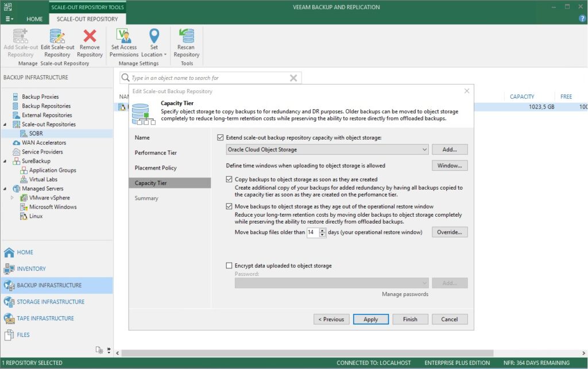Click the Cancel button in dialog
Viewport: 588px width, 369px height.
pyautogui.click(x=450, y=319)
